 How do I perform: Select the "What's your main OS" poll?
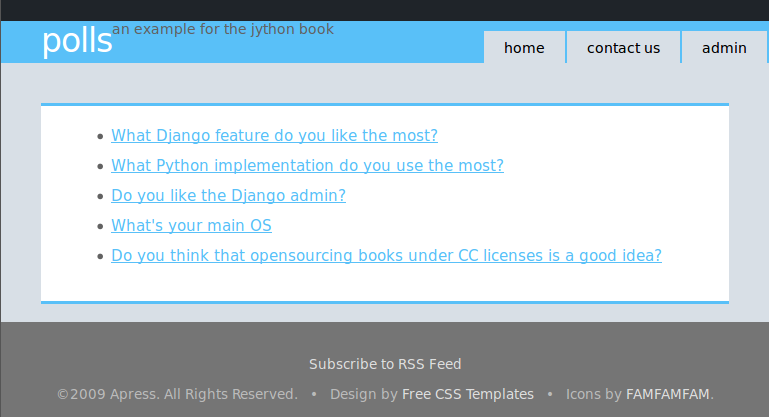pyautogui.click(x=191, y=226)
